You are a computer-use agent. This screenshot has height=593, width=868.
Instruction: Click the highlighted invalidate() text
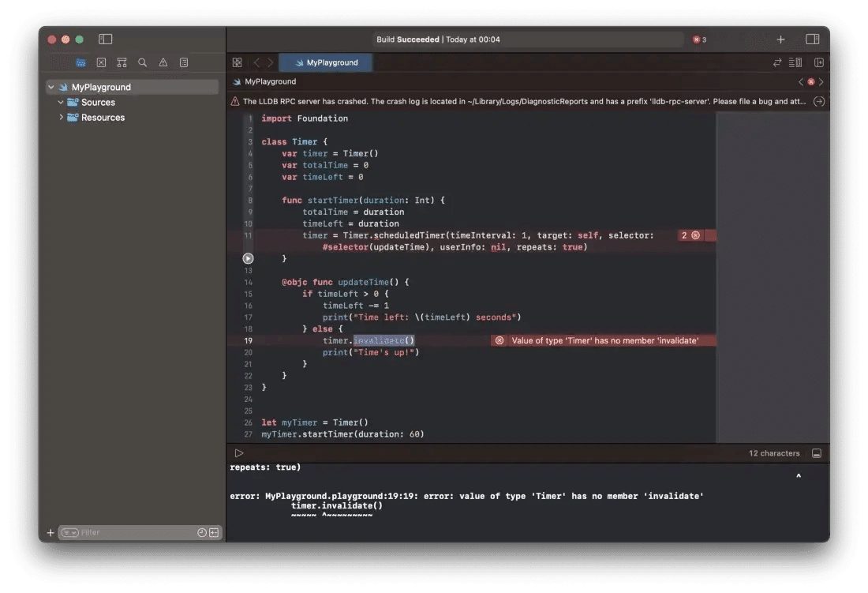[383, 340]
